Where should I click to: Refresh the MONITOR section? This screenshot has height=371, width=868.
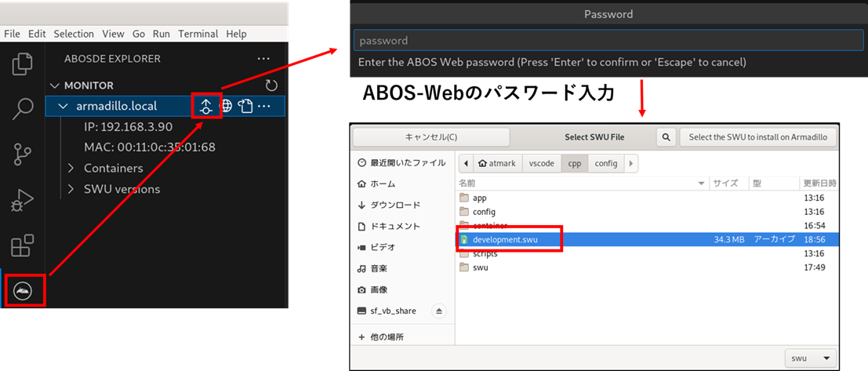[271, 85]
